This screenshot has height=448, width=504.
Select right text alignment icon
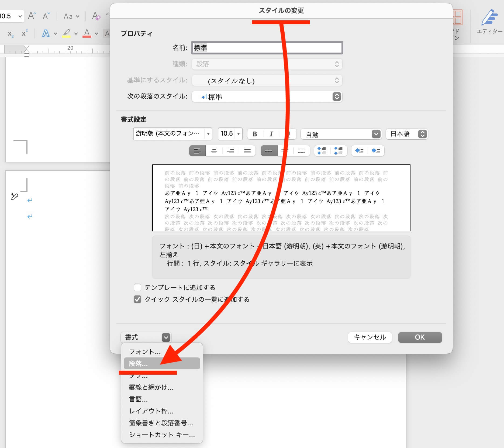pos(230,151)
